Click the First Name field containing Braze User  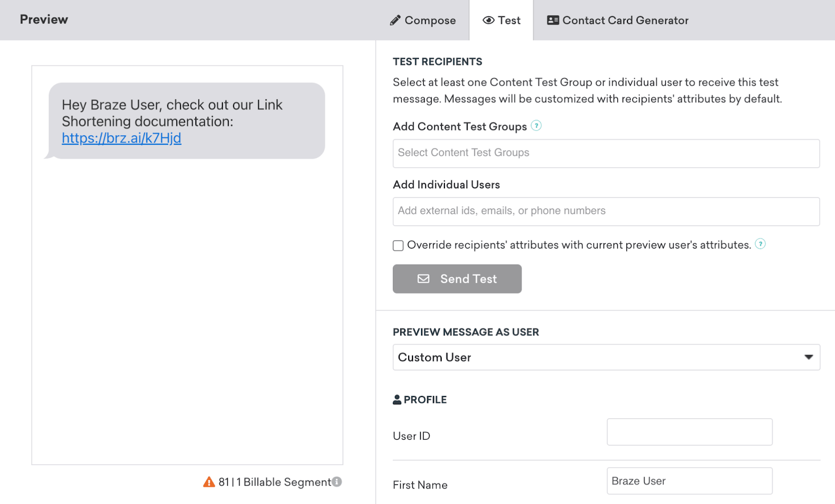click(x=689, y=481)
